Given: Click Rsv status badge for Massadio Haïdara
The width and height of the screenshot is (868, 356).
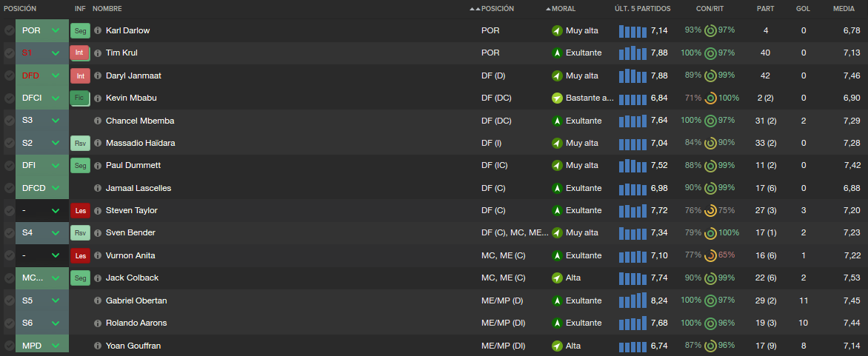Looking at the screenshot, I should click(x=80, y=143).
